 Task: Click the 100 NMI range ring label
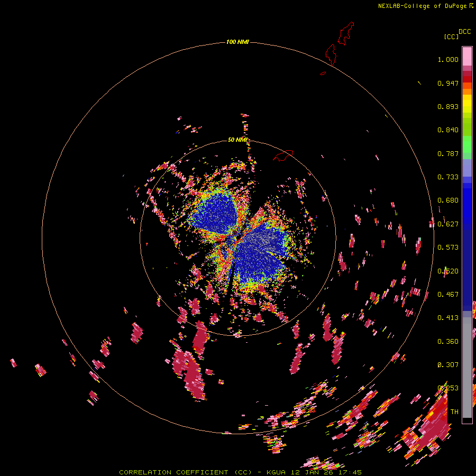(237, 42)
